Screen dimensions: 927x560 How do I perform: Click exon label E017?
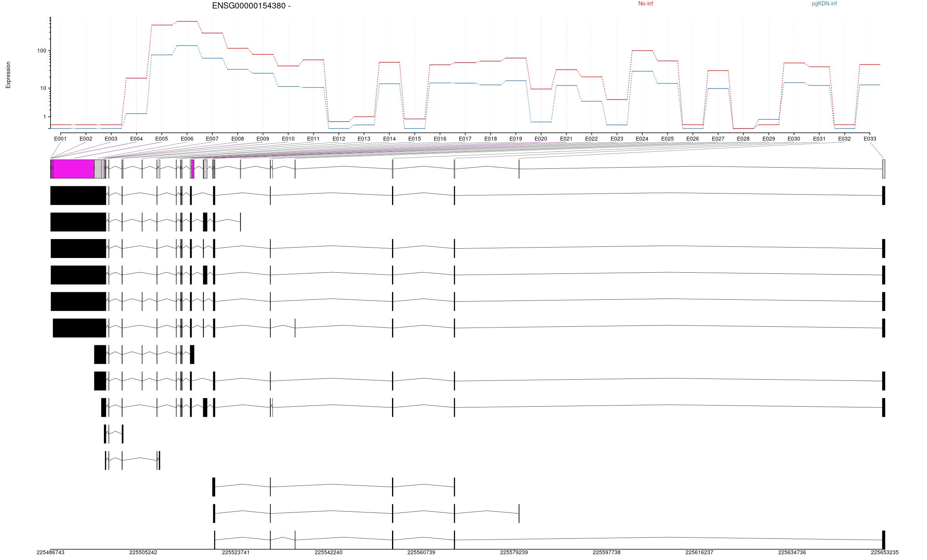(465, 139)
